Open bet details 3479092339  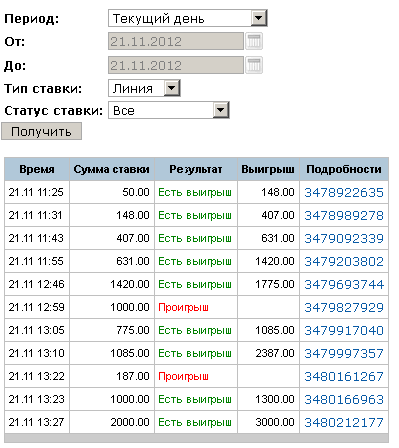pyautogui.click(x=344, y=239)
